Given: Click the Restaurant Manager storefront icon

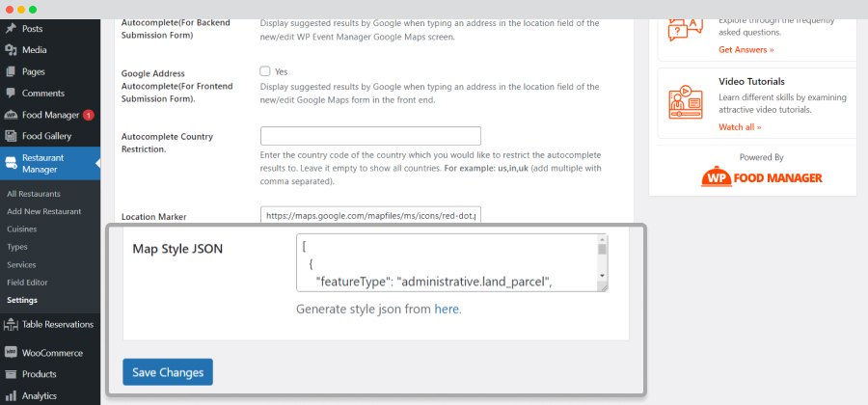Looking at the screenshot, I should pyautogui.click(x=11, y=164).
